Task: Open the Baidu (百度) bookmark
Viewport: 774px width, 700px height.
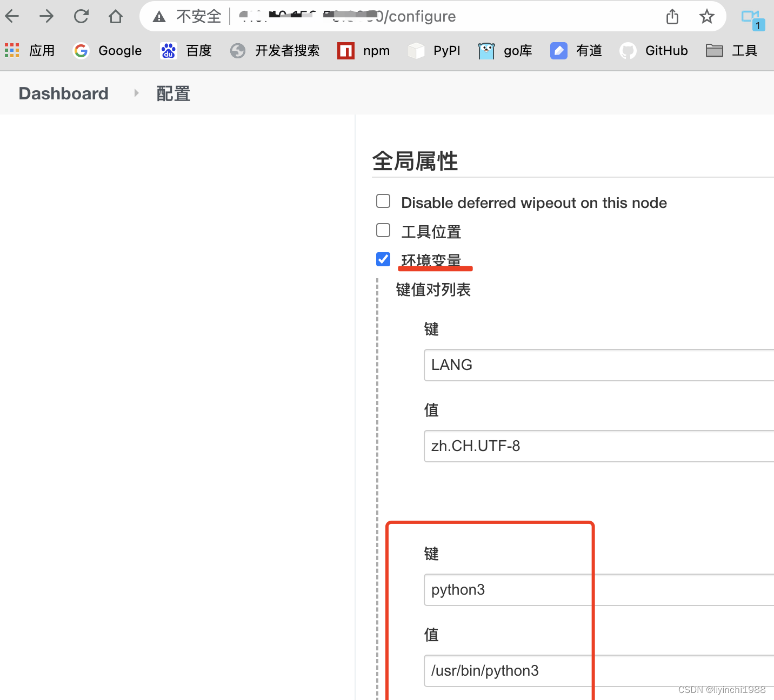Action: 186,51
